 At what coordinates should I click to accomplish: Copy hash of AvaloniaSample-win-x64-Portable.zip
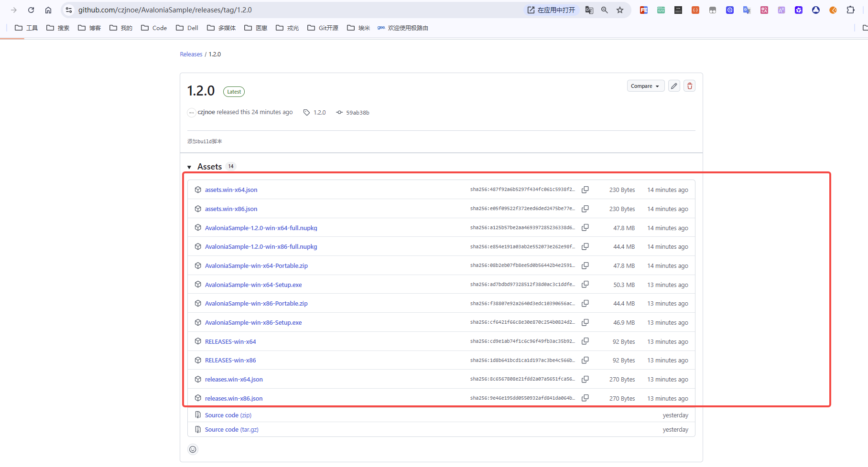click(585, 265)
